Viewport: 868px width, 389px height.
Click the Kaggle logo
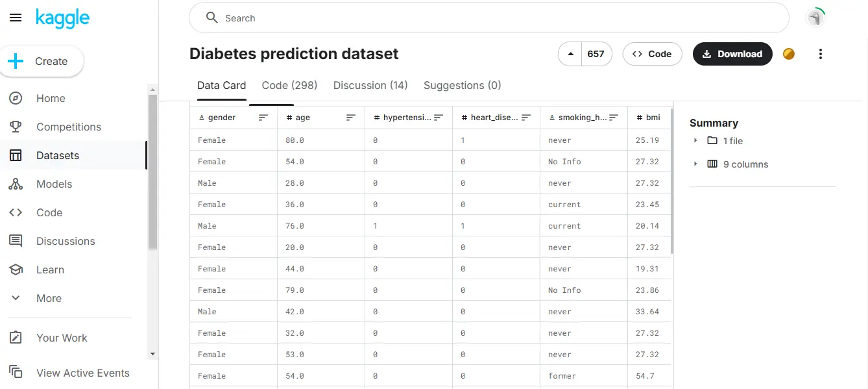pyautogui.click(x=62, y=18)
